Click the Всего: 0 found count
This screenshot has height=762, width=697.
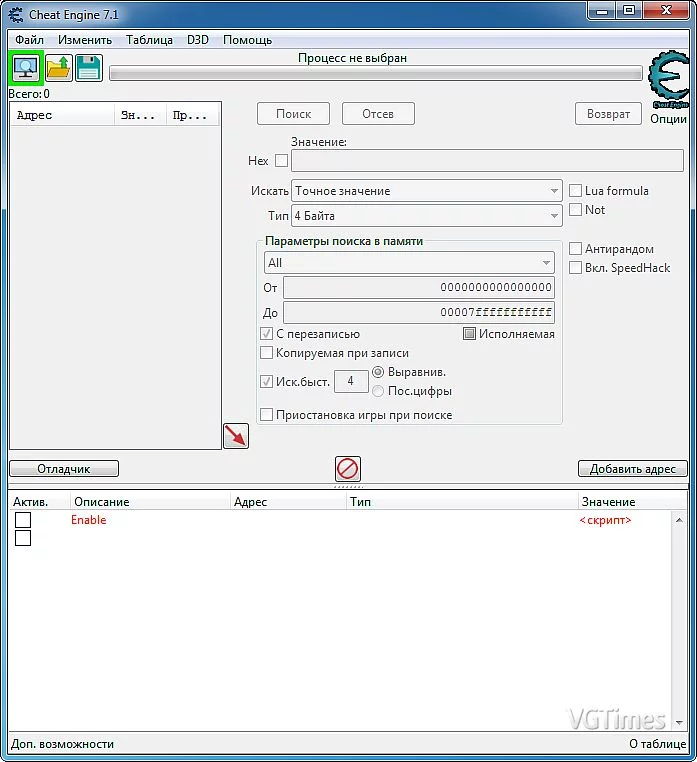pyautogui.click(x=29, y=94)
